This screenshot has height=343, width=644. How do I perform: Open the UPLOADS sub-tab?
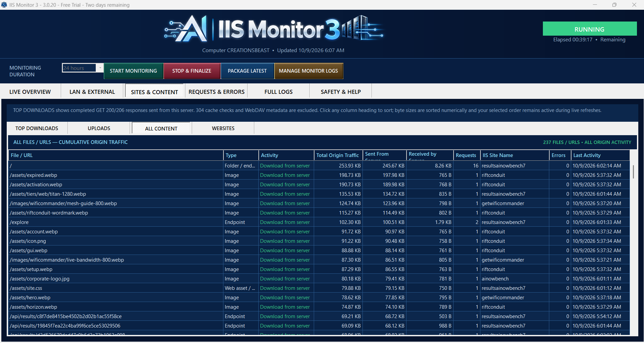coord(99,128)
